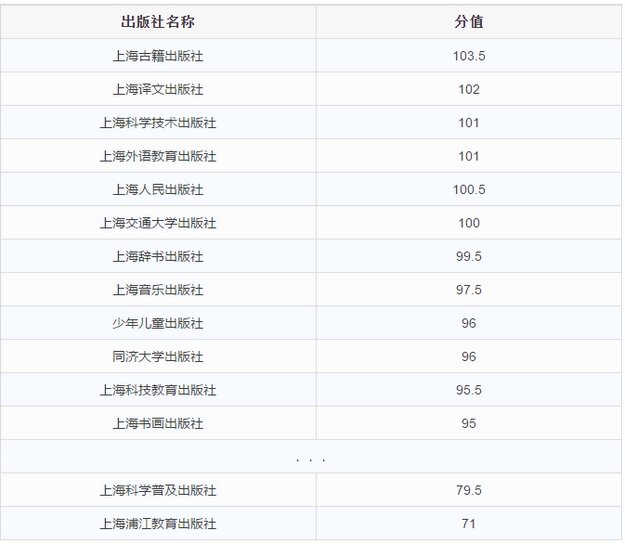The height and width of the screenshot is (544, 625).
Task: Select the 上海外语教育出版社 cell
Action: pyautogui.click(x=158, y=156)
